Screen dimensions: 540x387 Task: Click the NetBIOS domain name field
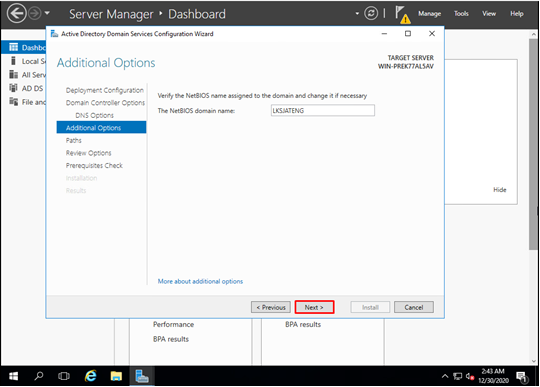323,111
